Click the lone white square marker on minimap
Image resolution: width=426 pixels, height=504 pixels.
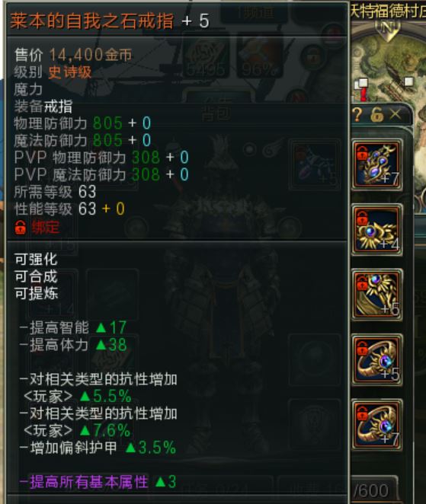(x=408, y=81)
